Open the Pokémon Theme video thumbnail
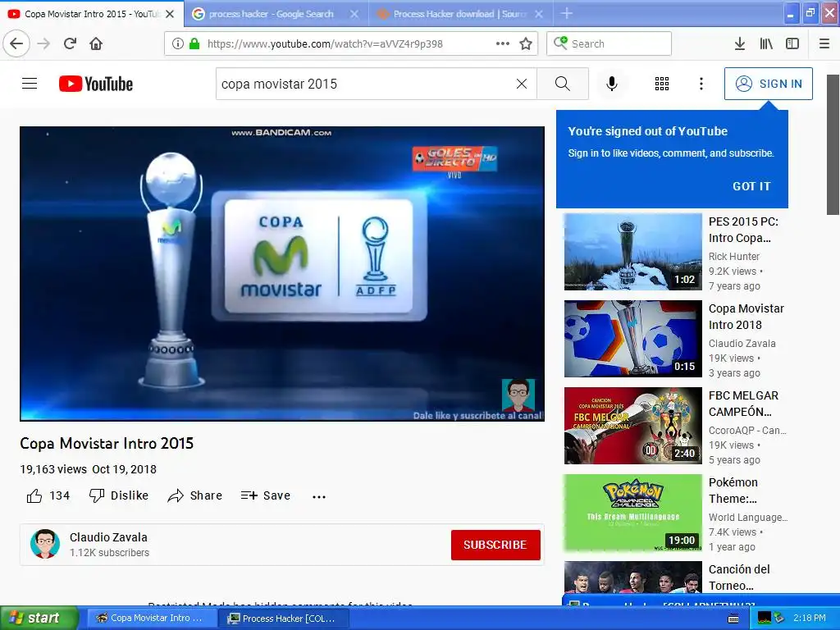840x630 pixels. point(632,513)
